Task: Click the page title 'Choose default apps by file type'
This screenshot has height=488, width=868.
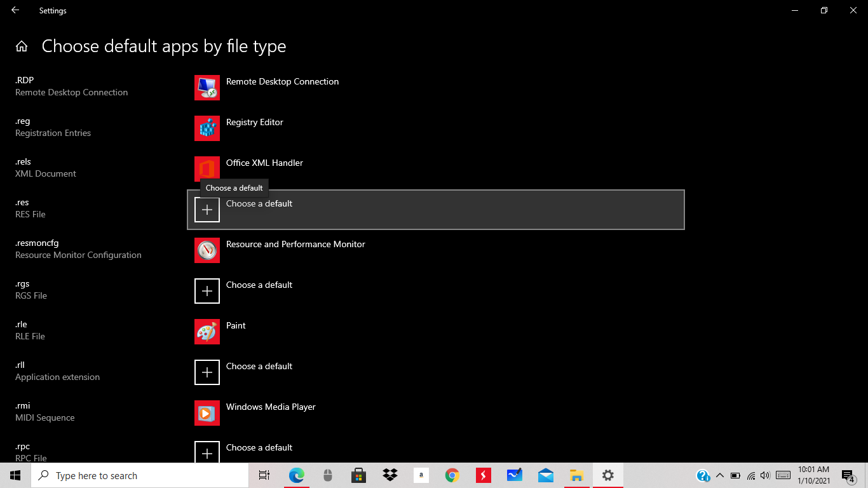Action: [164, 46]
